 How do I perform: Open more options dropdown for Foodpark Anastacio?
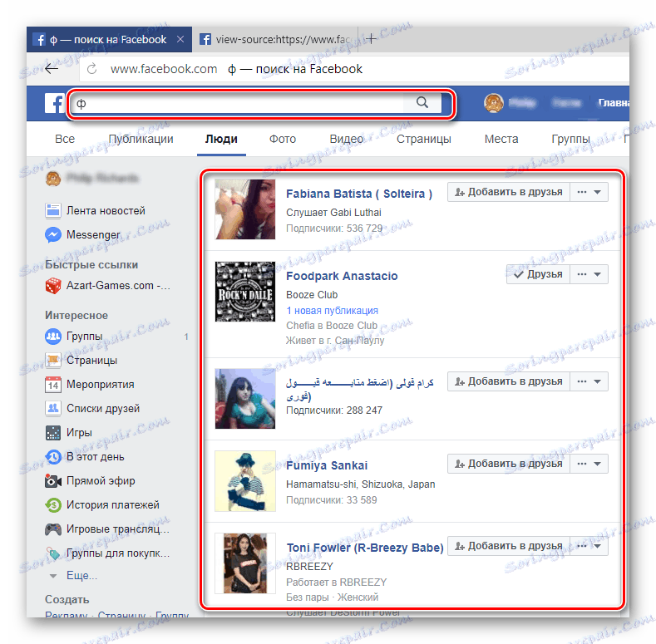click(x=589, y=274)
